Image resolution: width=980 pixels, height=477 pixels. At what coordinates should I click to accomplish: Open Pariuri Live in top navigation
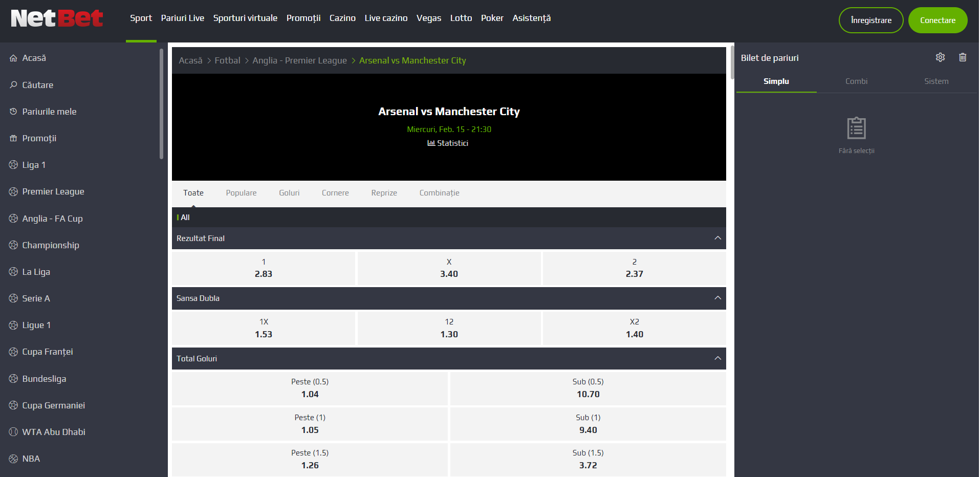[183, 18]
